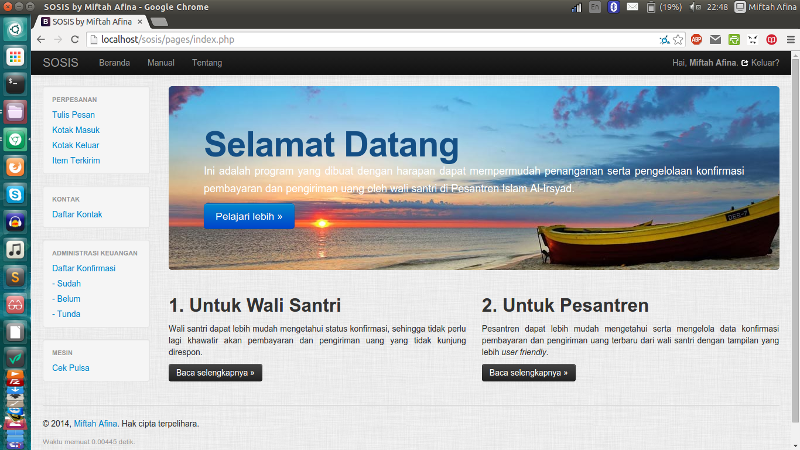
Task: Launch Firefox from the launcher
Action: 15,167
